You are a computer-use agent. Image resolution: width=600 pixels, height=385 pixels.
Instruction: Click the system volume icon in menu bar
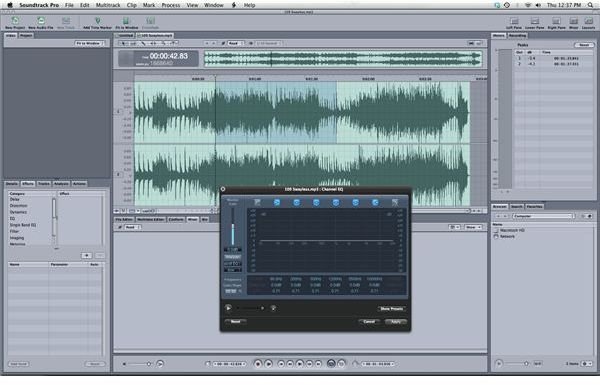pos(538,5)
